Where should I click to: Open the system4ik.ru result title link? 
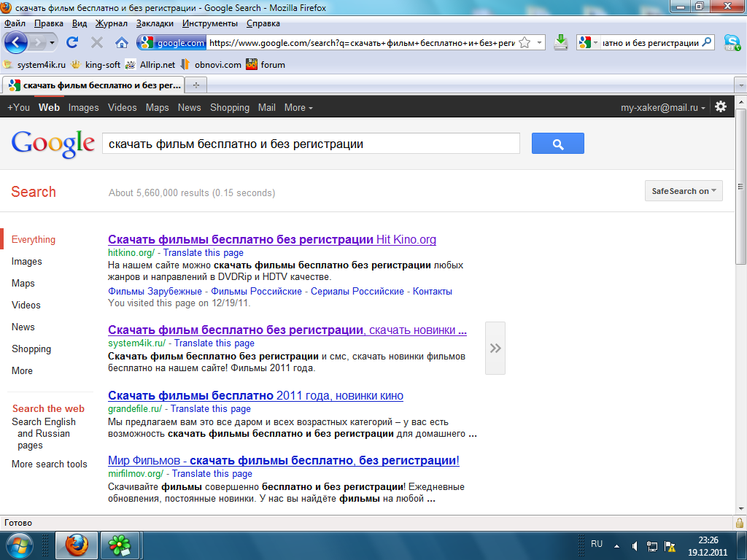287,330
